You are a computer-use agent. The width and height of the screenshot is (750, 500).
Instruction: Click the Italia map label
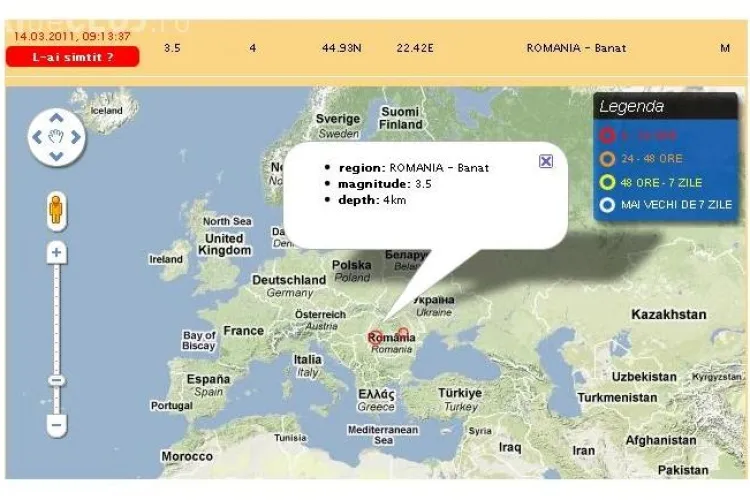308,359
